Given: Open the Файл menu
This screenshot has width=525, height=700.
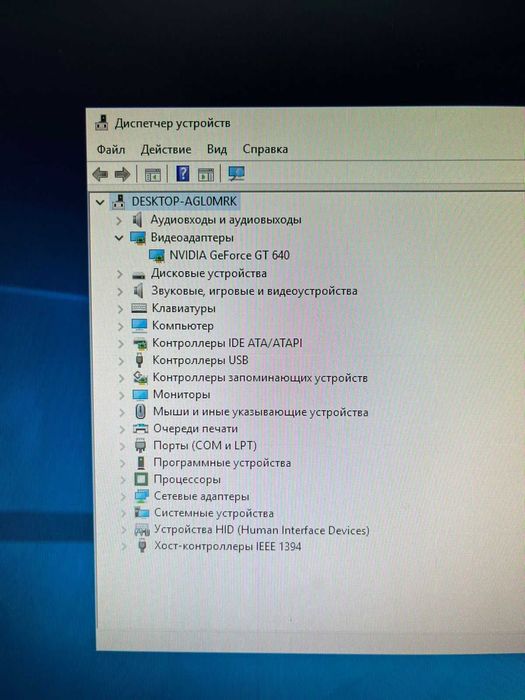Looking at the screenshot, I should (111, 150).
